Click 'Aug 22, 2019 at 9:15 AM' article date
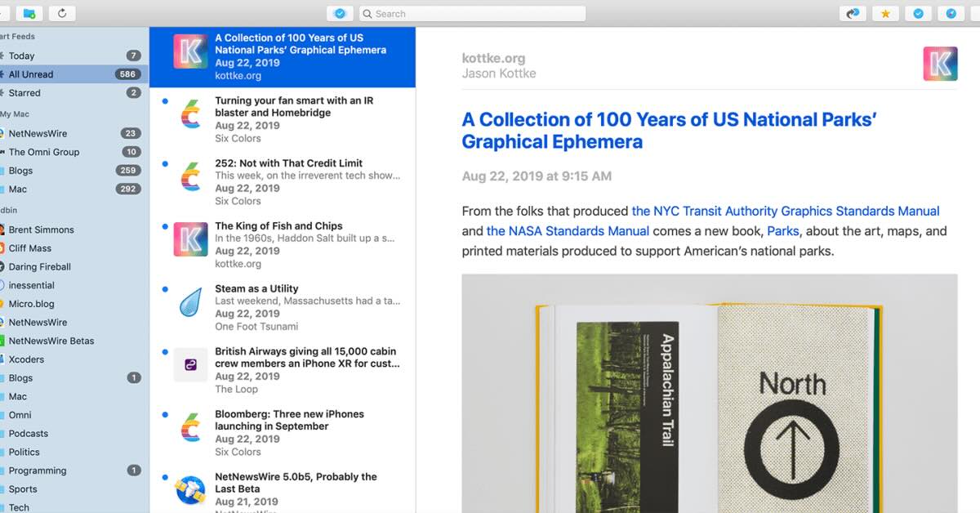This screenshot has height=513, width=980. pyautogui.click(x=537, y=176)
